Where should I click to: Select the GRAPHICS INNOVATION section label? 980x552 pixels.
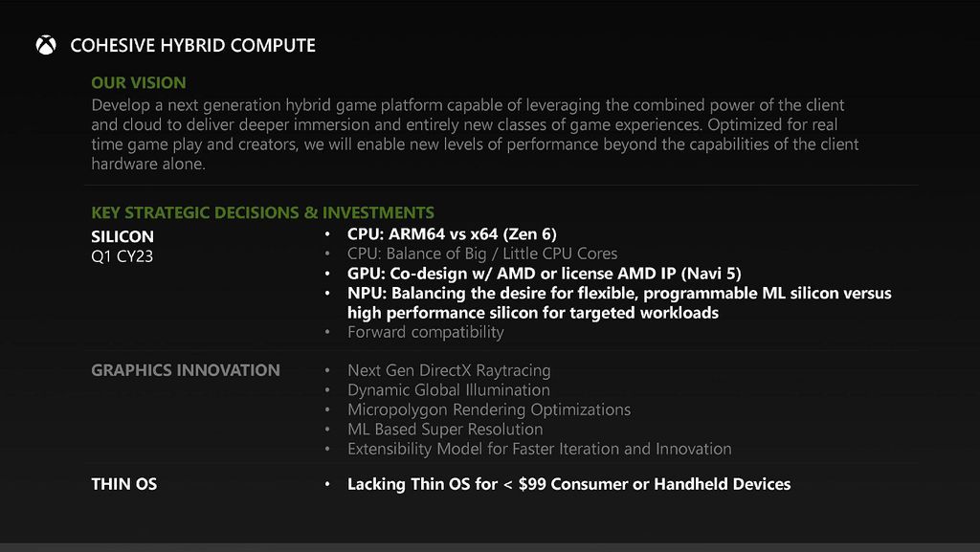[x=186, y=370]
